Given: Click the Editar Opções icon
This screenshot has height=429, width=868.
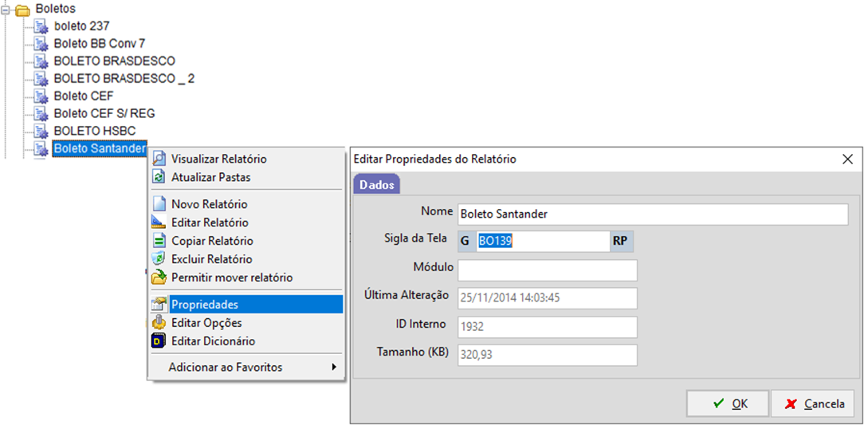Looking at the screenshot, I should [x=159, y=323].
